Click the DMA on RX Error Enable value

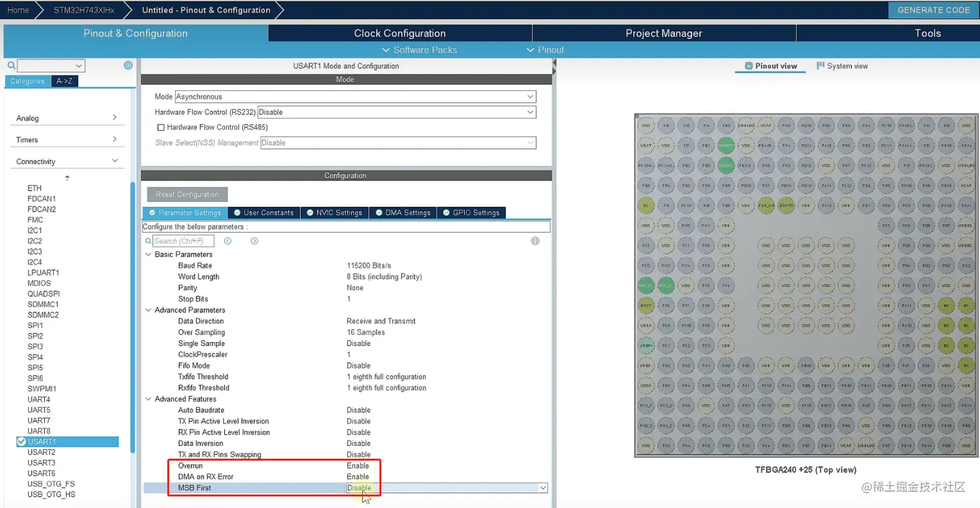coord(358,477)
